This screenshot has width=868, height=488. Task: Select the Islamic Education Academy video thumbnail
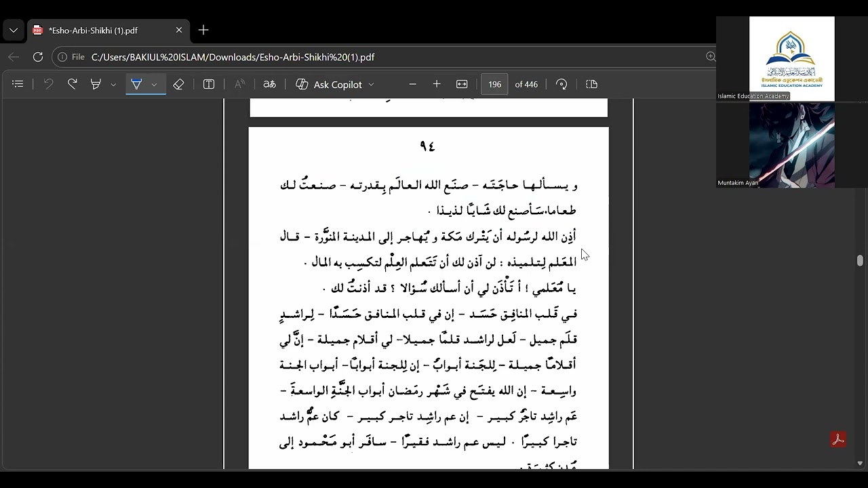(791, 58)
